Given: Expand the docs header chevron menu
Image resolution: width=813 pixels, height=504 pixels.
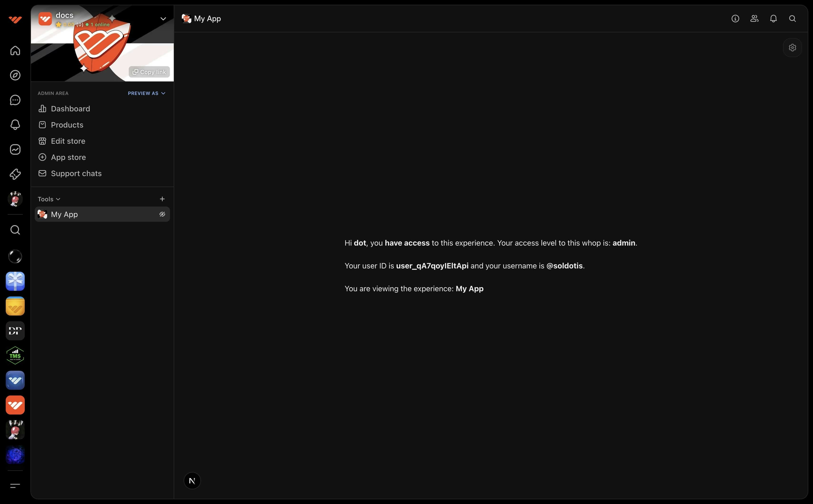Looking at the screenshot, I should [x=163, y=19].
